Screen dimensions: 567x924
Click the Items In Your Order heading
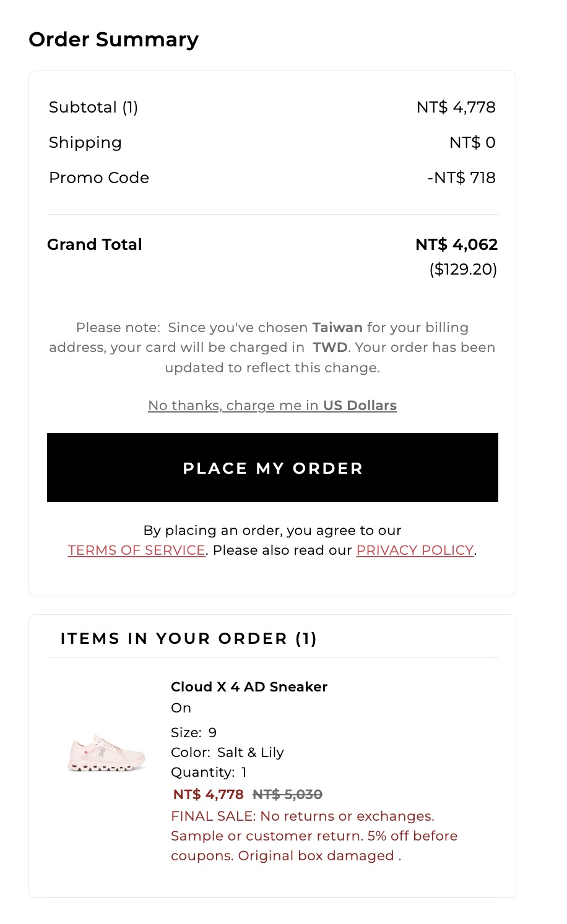coord(189,638)
